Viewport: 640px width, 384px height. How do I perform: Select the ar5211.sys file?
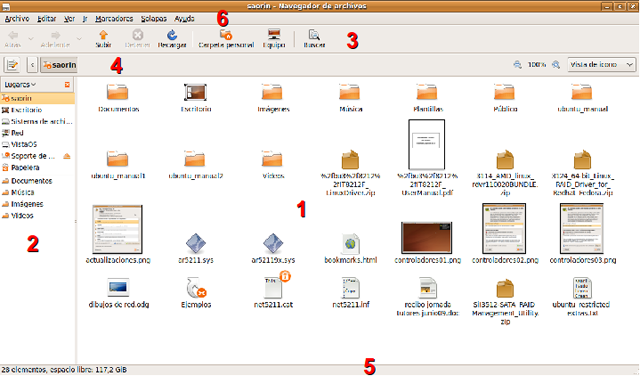[196, 243]
